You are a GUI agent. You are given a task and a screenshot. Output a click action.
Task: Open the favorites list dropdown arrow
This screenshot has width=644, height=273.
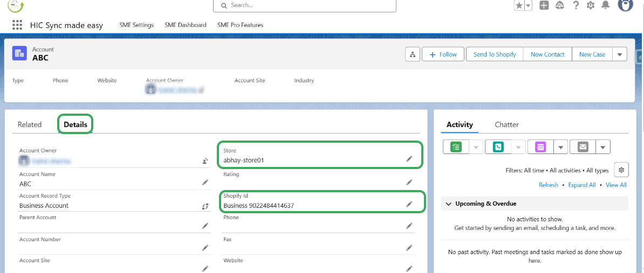click(528, 5)
